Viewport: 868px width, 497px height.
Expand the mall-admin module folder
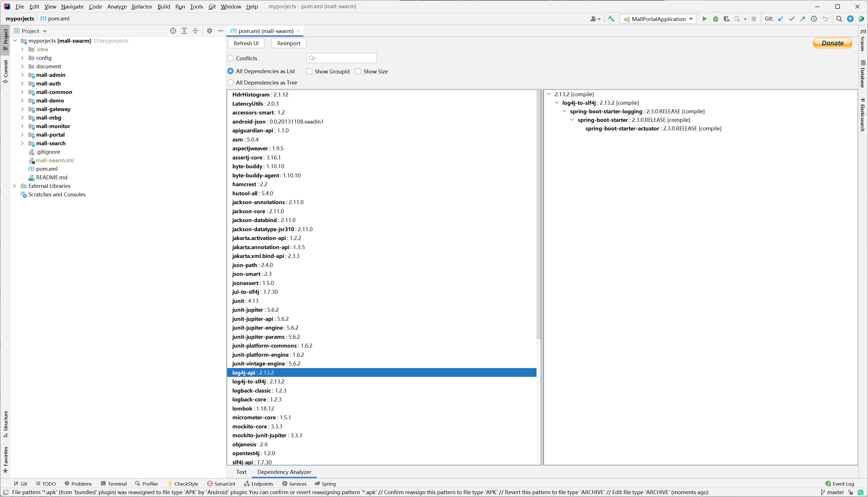pos(22,75)
